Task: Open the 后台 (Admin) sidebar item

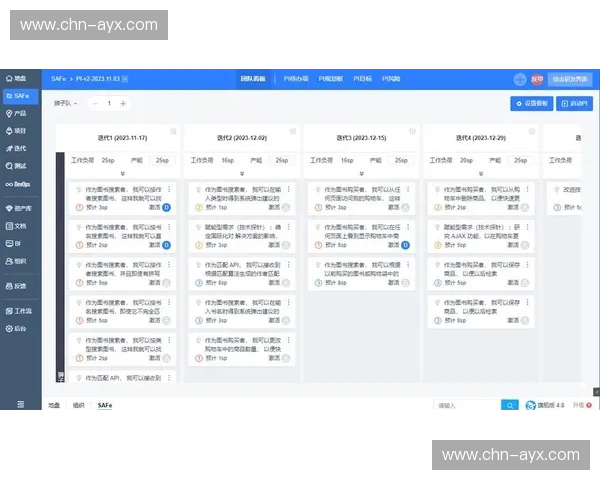Action: pyautogui.click(x=16, y=328)
